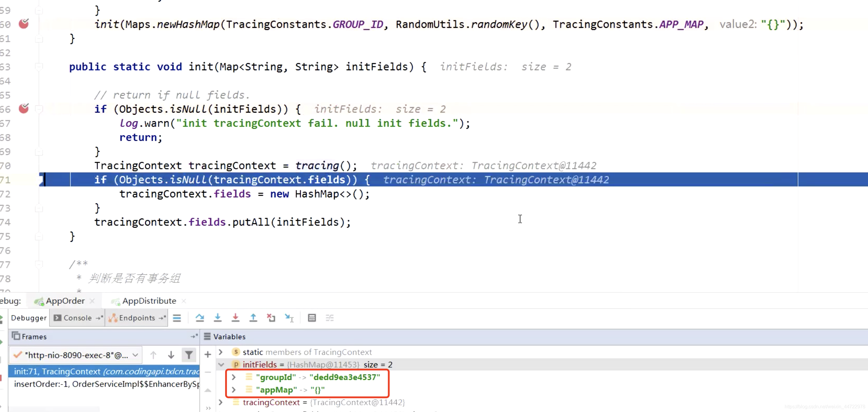Select the AppDistribute debug tab
The image size is (868, 412).
tap(149, 300)
